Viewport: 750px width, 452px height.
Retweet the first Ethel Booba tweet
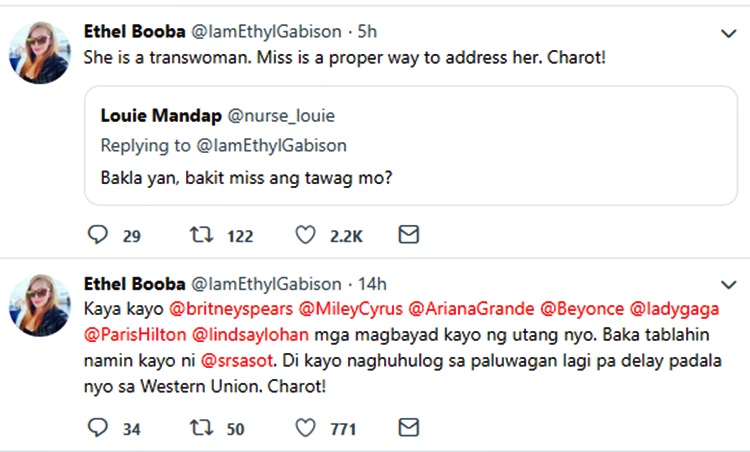[200, 235]
